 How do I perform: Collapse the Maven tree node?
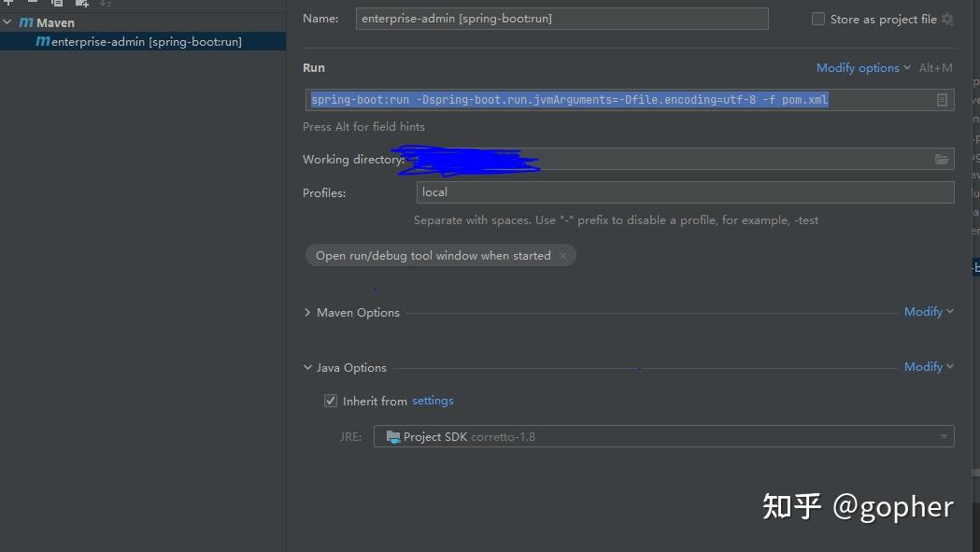(x=7, y=22)
